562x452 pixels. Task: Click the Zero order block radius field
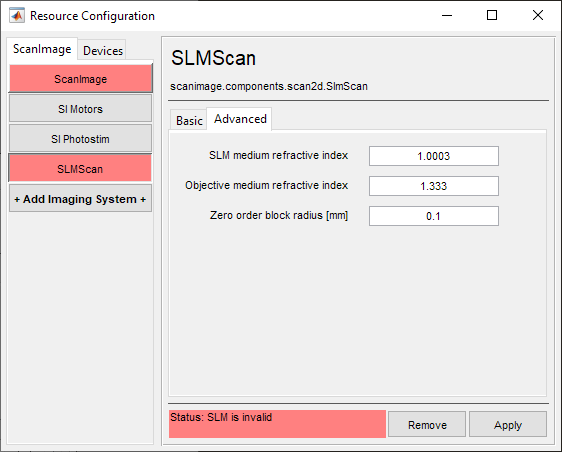(x=434, y=216)
